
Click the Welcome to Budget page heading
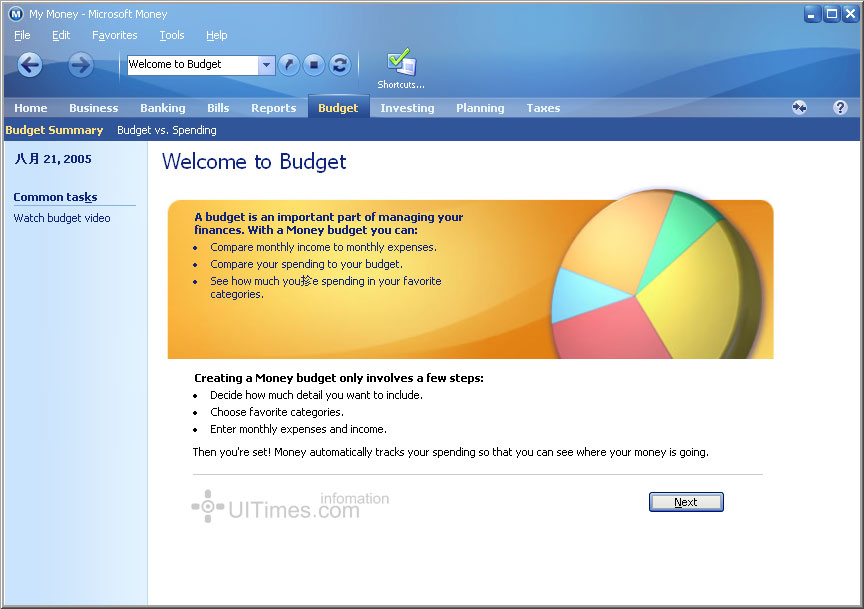point(254,162)
